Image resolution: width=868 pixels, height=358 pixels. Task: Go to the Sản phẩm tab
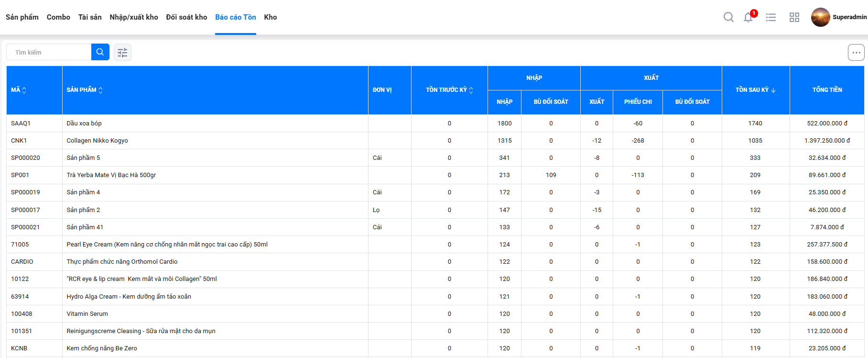[x=22, y=17]
